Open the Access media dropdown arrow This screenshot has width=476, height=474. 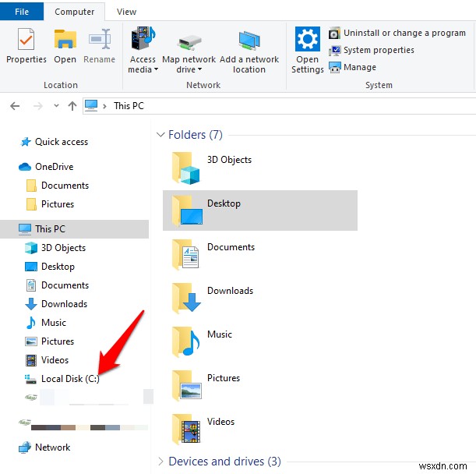click(x=156, y=69)
